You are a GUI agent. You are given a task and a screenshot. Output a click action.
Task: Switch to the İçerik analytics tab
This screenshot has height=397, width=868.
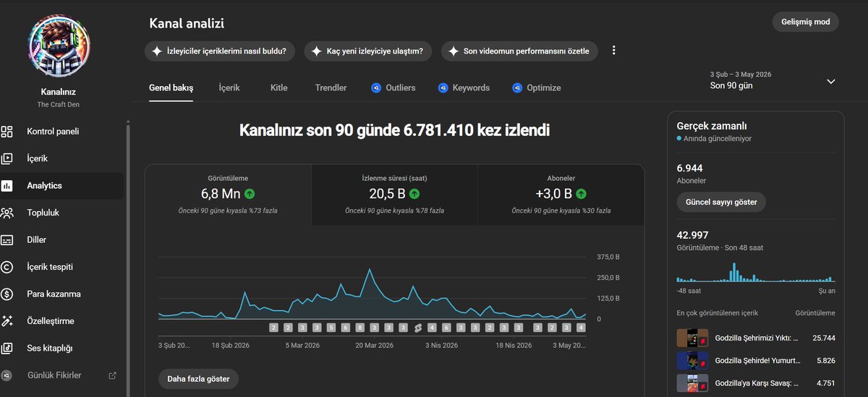click(x=229, y=87)
